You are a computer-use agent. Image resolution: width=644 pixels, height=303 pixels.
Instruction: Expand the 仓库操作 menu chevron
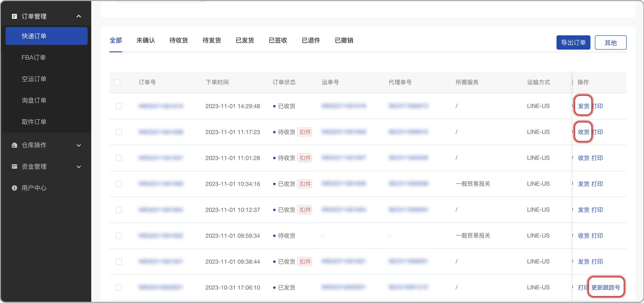pos(79,145)
